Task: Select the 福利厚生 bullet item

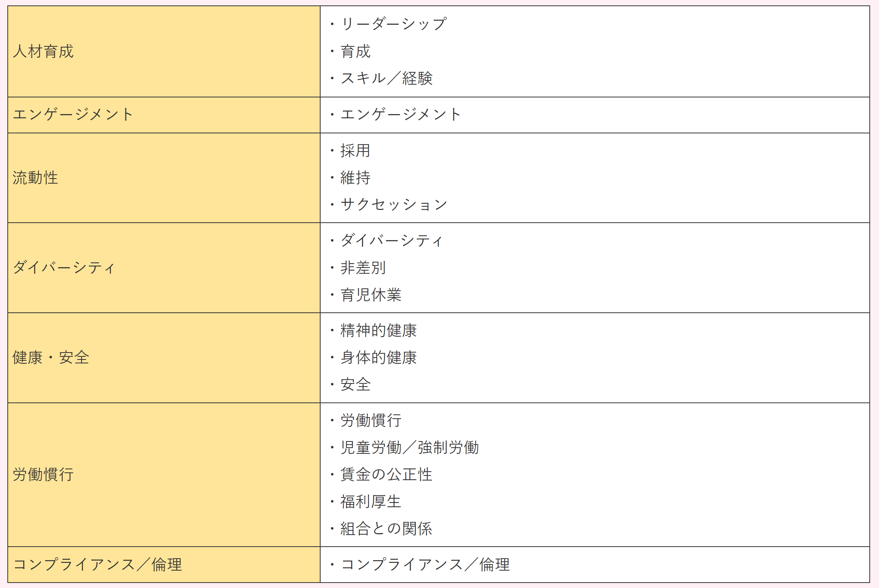Action: coord(370,501)
